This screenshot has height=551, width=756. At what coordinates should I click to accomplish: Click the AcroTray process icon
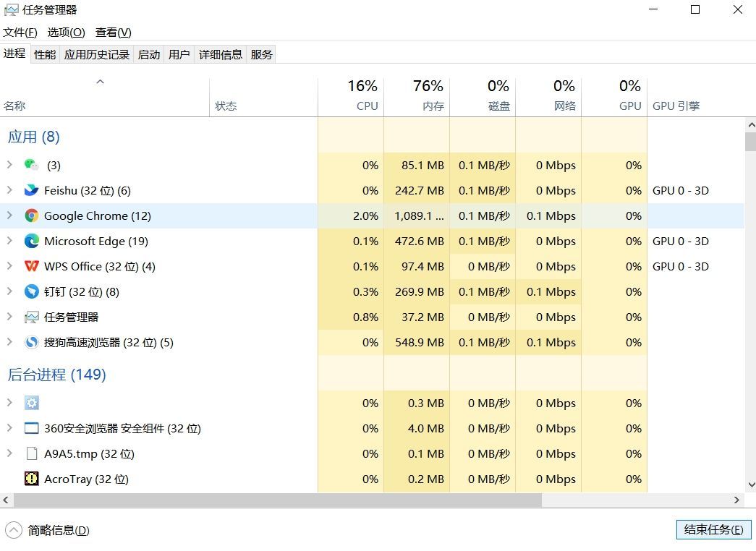click(x=31, y=479)
